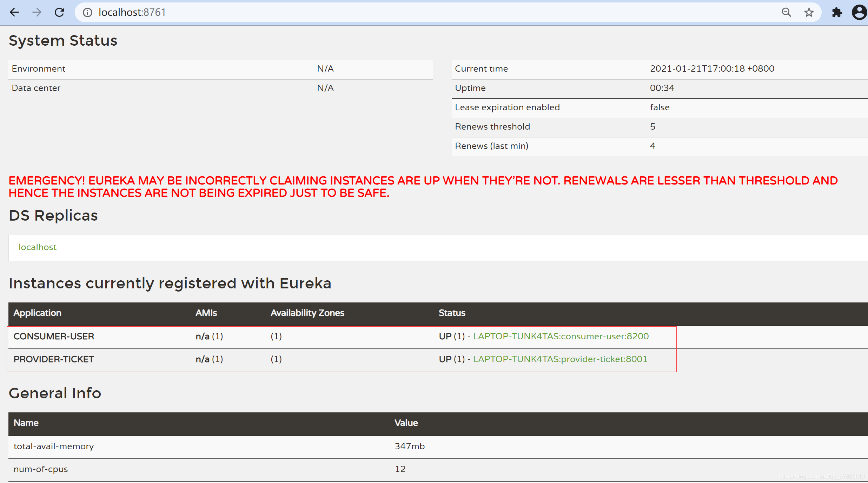This screenshot has height=483, width=868.
Task: Click the Status column header
Action: 452,313
